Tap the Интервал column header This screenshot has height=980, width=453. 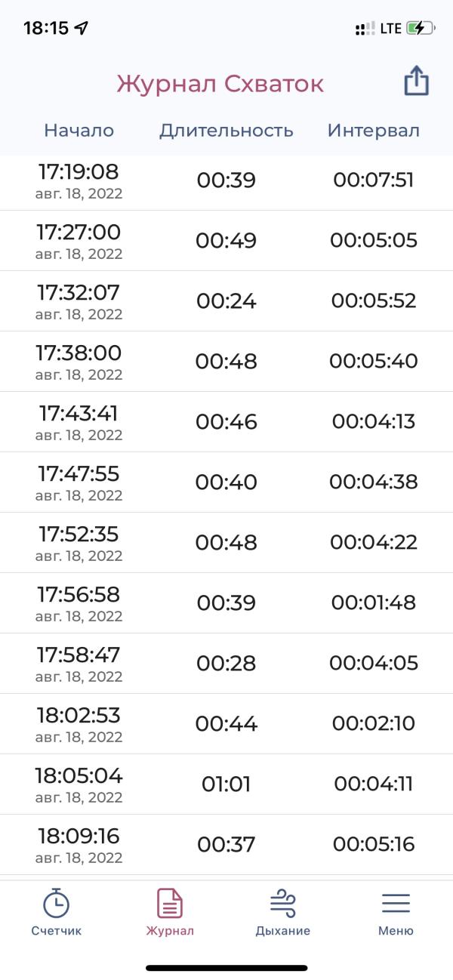pos(374,130)
